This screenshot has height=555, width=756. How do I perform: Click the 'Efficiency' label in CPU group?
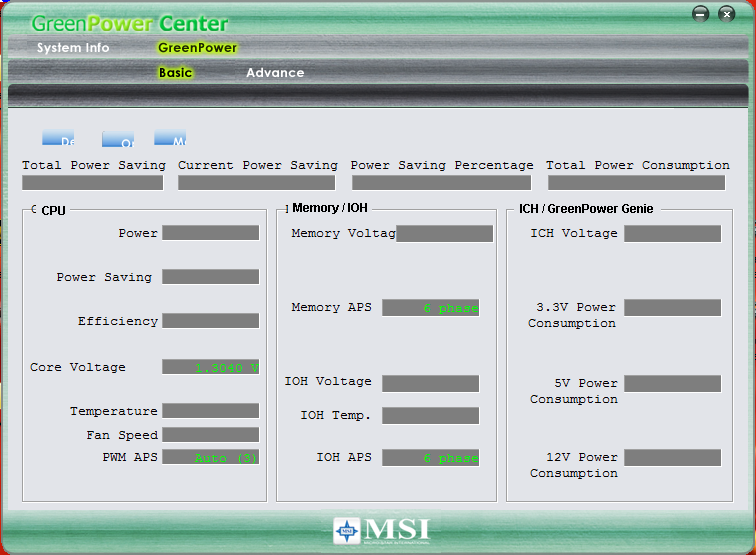[118, 322]
